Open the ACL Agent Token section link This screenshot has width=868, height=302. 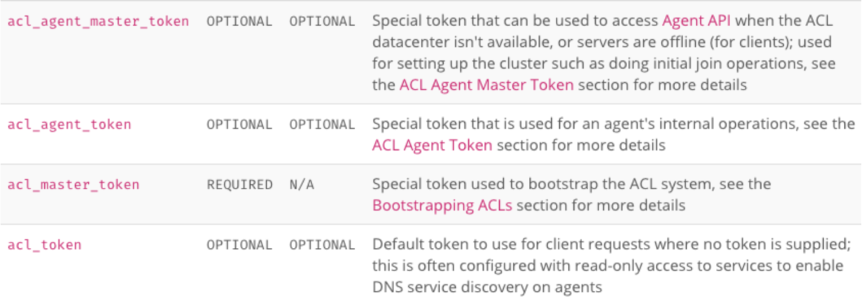pyautogui.click(x=432, y=146)
